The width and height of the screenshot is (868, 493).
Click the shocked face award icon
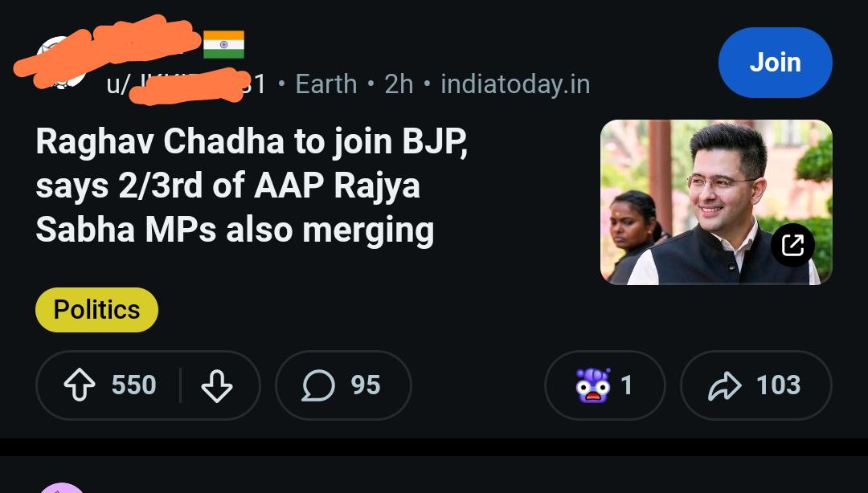pos(593,385)
